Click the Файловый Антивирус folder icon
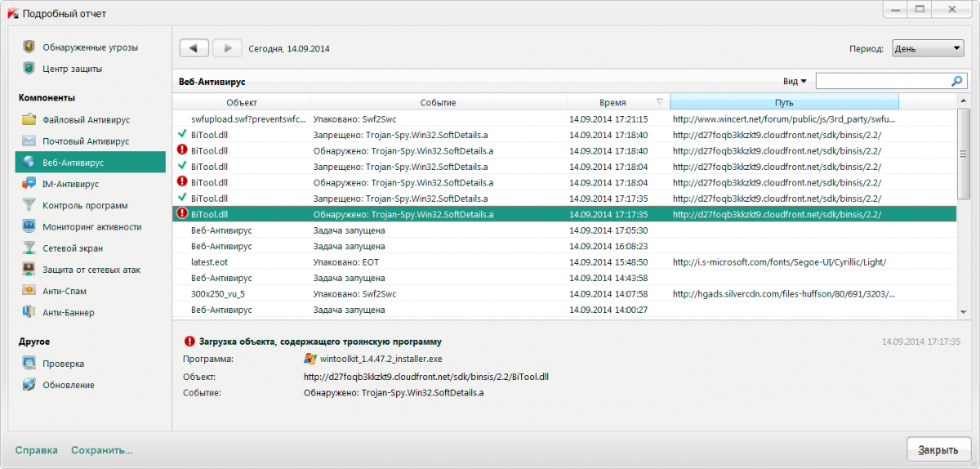Screen dimensions: 980x469 (29, 120)
